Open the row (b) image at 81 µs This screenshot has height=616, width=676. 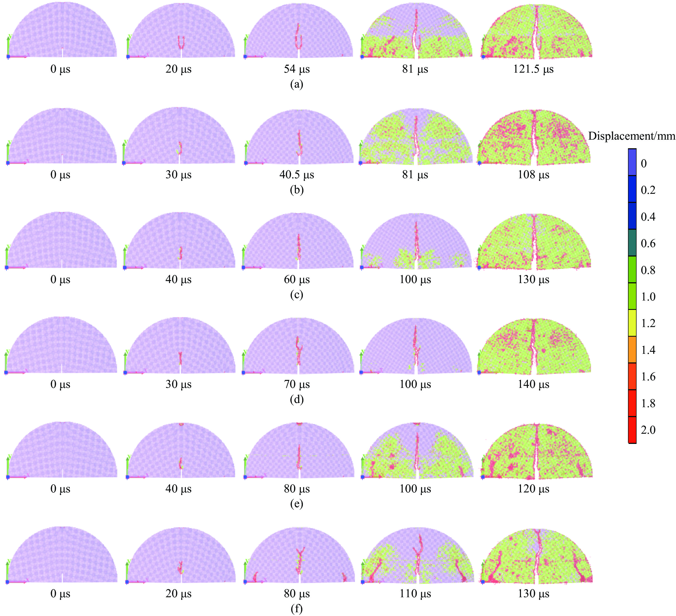(x=416, y=136)
